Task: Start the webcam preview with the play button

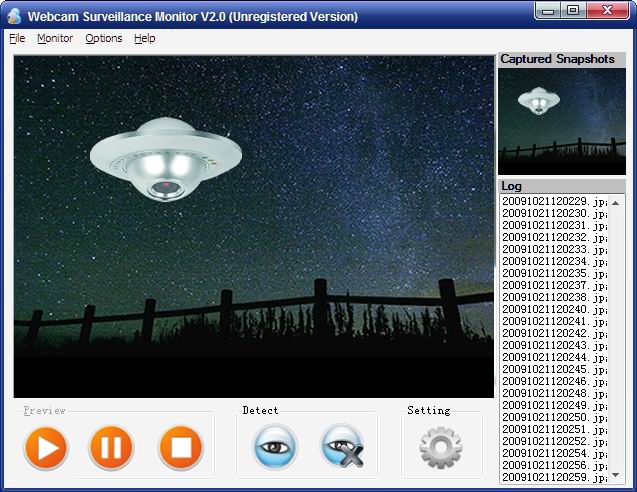Action: click(45, 447)
